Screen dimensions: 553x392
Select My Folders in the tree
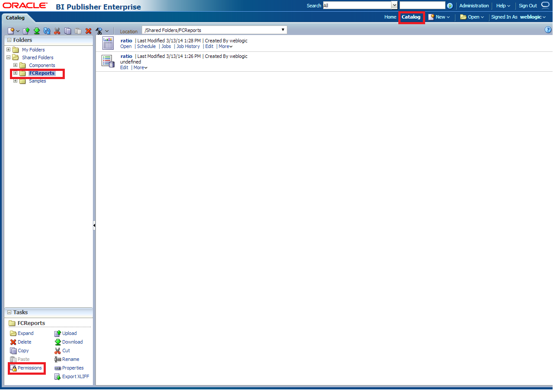[33, 50]
